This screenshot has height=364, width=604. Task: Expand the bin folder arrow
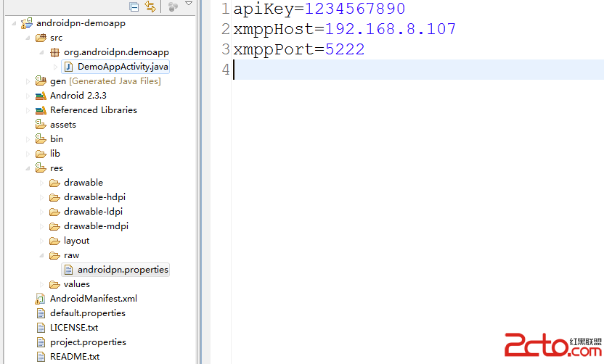click(x=28, y=140)
